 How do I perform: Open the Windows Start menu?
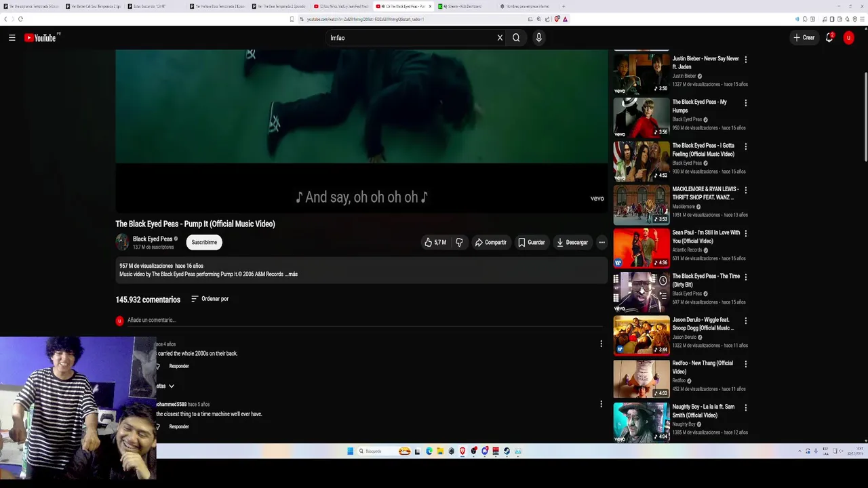point(351,451)
